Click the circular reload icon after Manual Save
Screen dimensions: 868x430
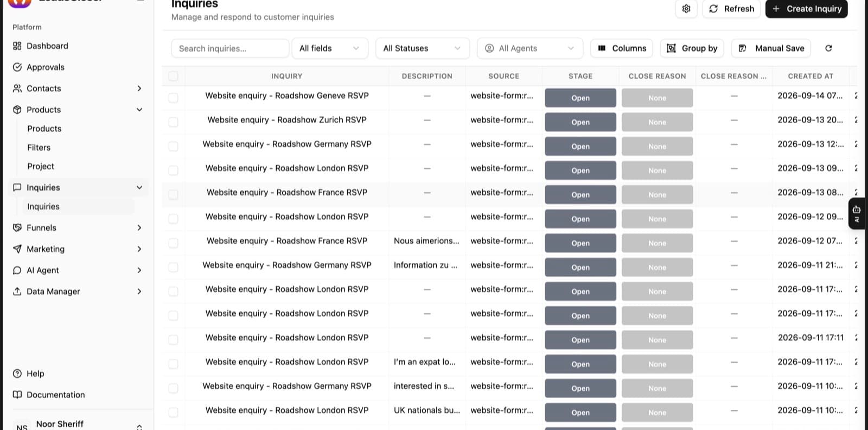828,48
